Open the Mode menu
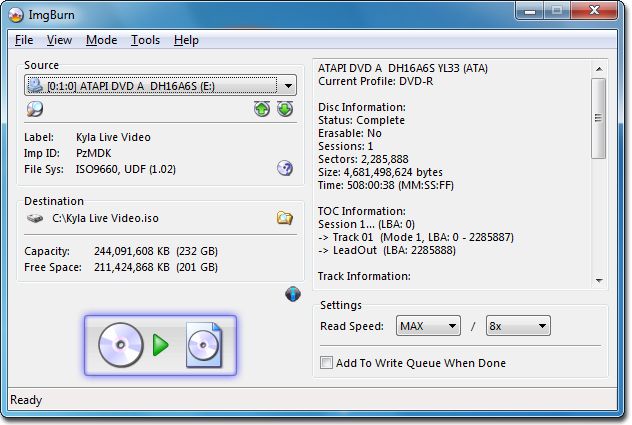Viewport: 632px width, 425px height. pyautogui.click(x=102, y=40)
